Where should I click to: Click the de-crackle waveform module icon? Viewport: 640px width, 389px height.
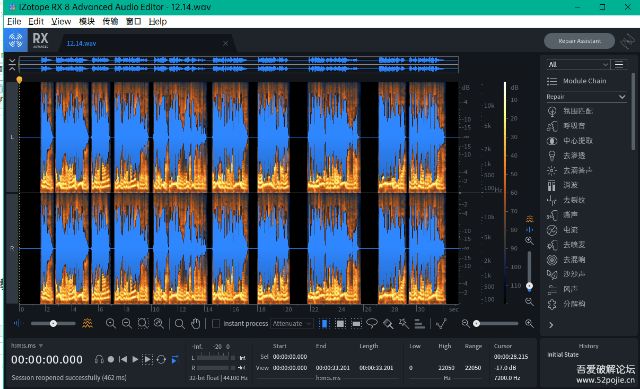click(552, 200)
